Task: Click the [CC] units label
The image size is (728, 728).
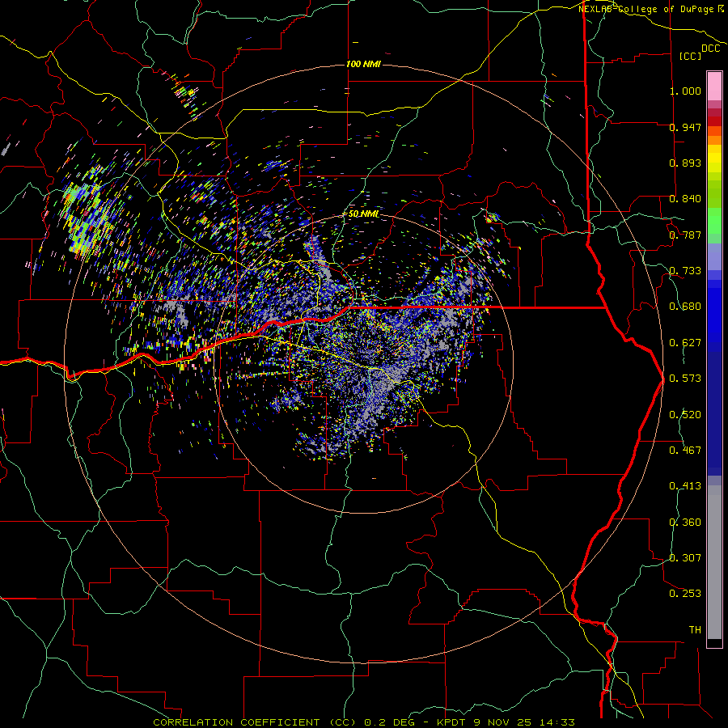Action: click(691, 56)
